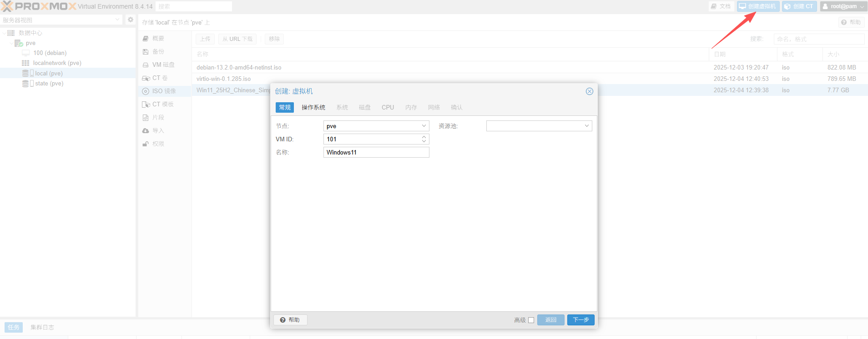
Task: Click the 权限 permissions lock icon
Action: (x=146, y=144)
